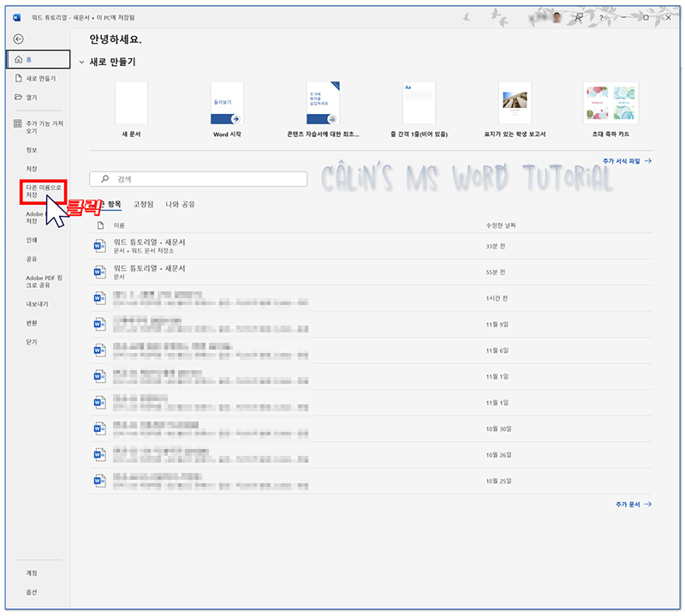Open the 인쇄 page
This screenshot has height=616, width=685.
pyautogui.click(x=32, y=240)
